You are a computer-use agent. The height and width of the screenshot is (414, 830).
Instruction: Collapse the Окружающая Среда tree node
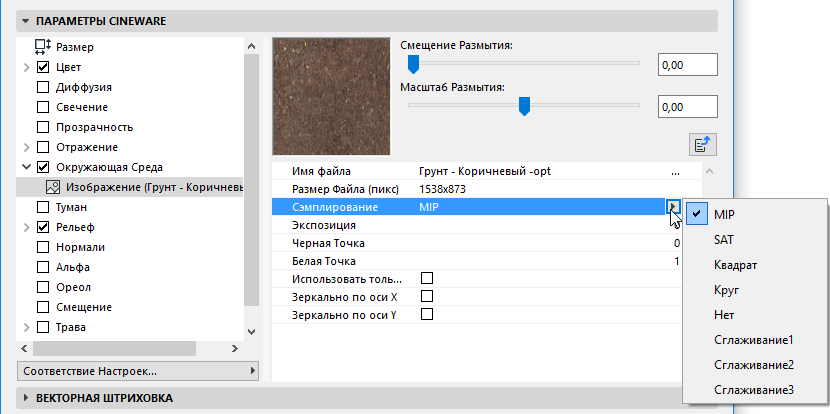[x=26, y=167]
